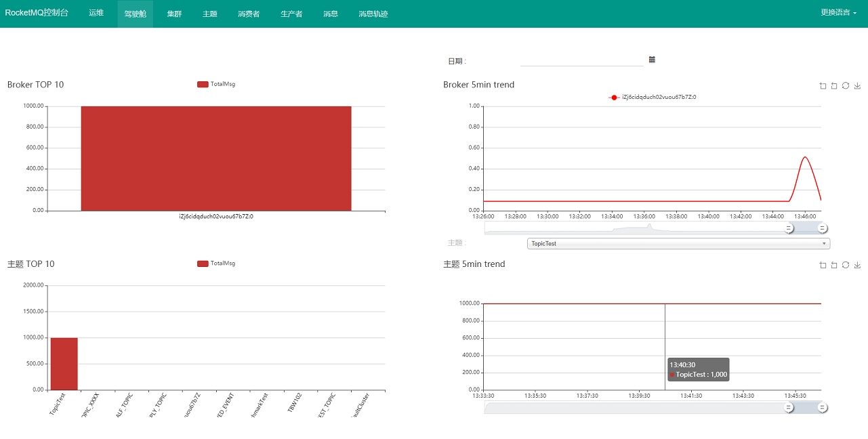Save Broker 5min trend as image
Screen dimensions: 868x439
tap(857, 85)
